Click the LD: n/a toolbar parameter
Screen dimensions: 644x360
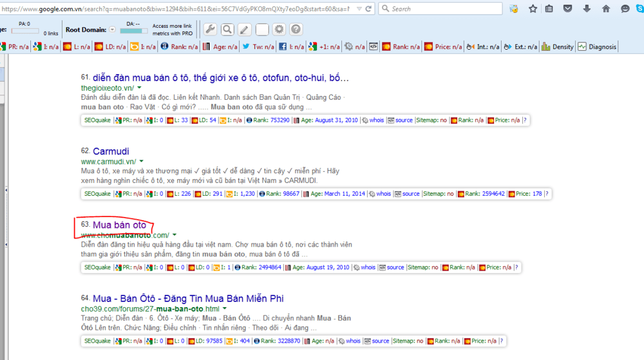coord(110,47)
